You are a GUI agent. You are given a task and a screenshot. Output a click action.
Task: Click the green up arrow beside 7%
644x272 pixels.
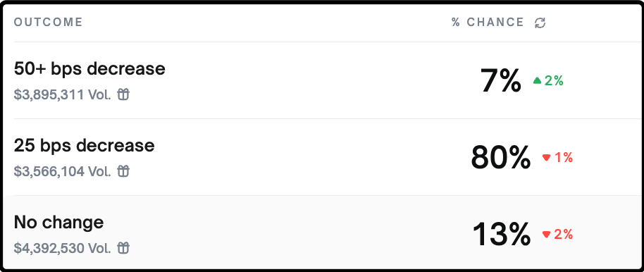537,80
